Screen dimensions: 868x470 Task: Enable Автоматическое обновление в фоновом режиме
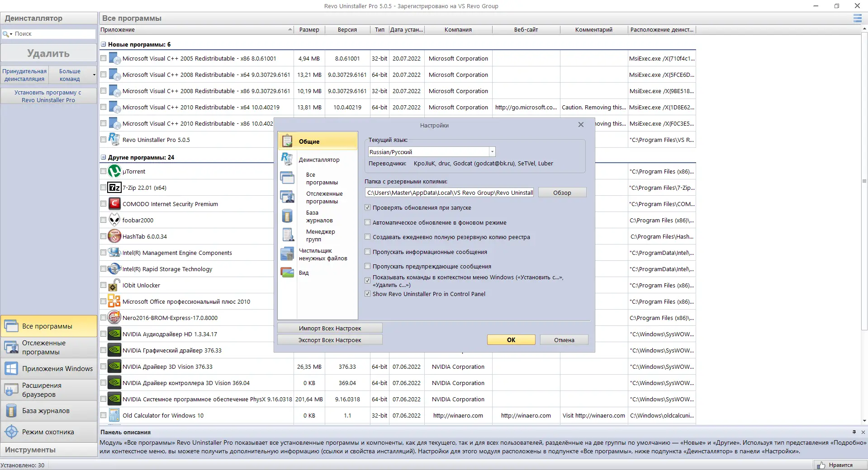(x=368, y=222)
